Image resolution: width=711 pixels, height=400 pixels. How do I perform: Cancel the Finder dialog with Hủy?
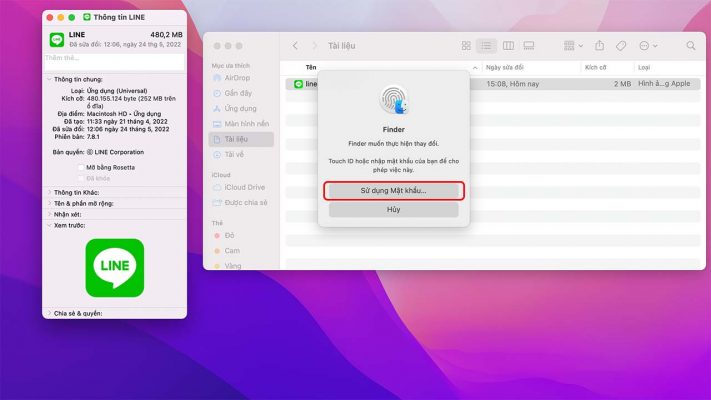pos(394,210)
